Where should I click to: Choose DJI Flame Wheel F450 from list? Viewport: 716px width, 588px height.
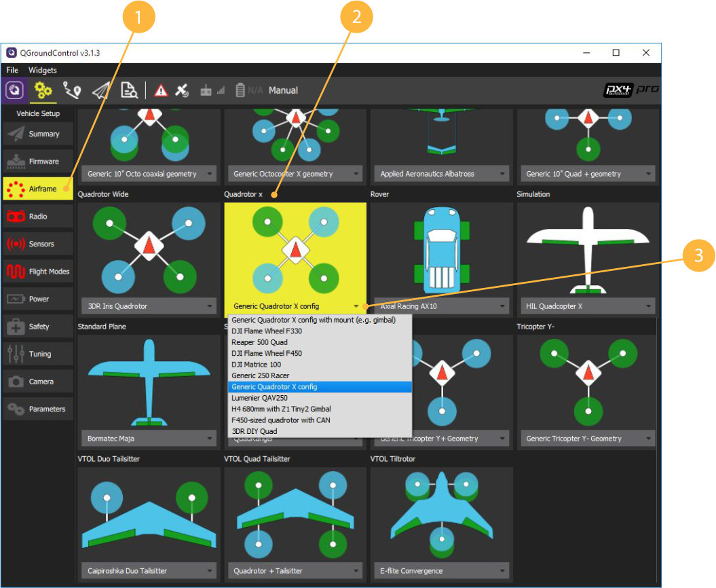320,353
